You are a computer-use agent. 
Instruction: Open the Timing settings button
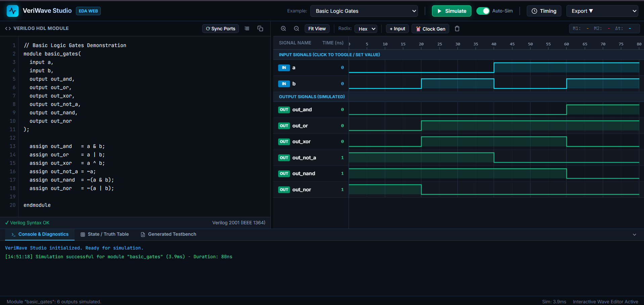544,11
